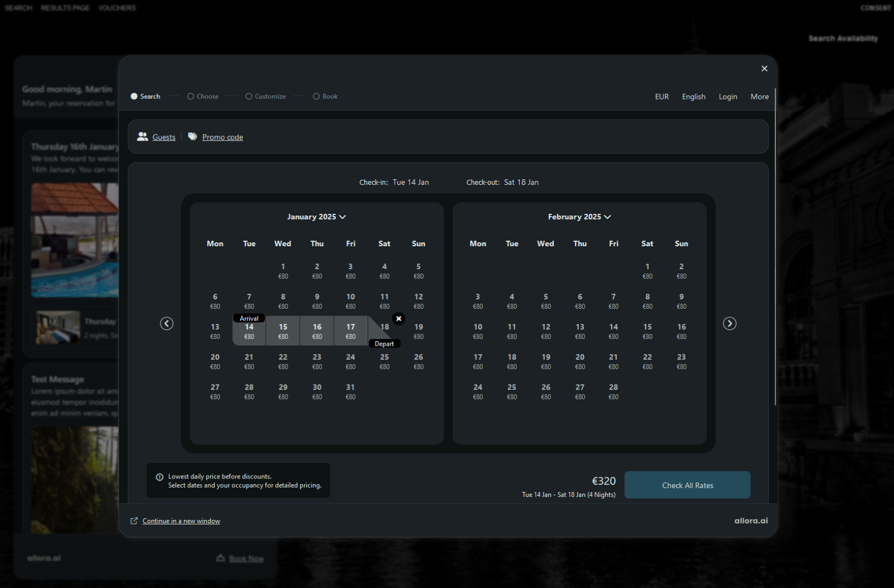Clear selected dates with the x badge
This screenshot has width=894, height=588.
tap(398, 318)
